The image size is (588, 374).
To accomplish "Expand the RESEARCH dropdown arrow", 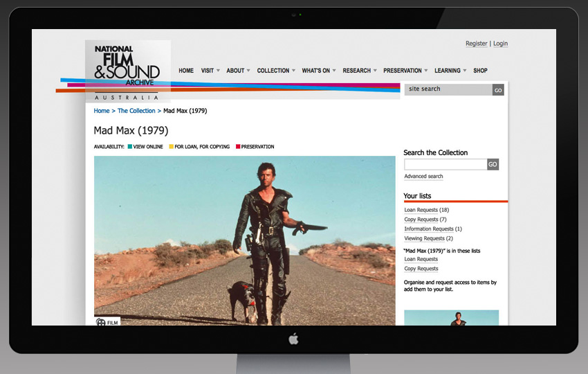I will pos(375,71).
